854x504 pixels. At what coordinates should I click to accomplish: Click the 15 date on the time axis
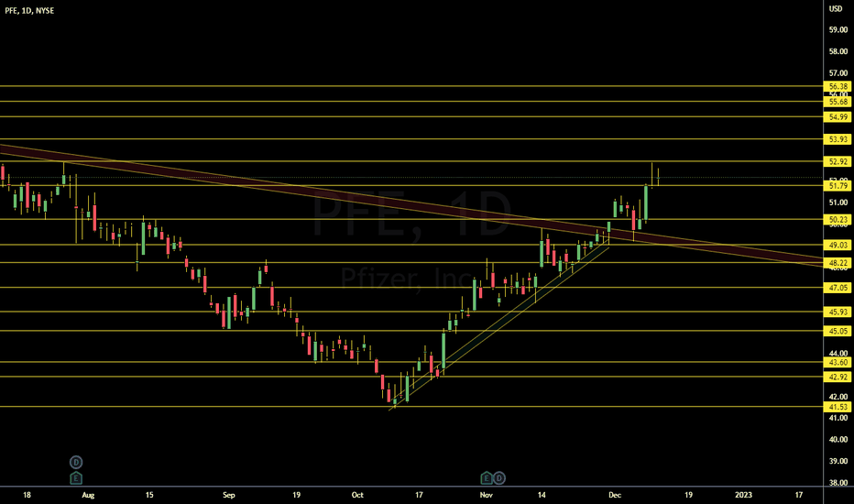pos(149,495)
